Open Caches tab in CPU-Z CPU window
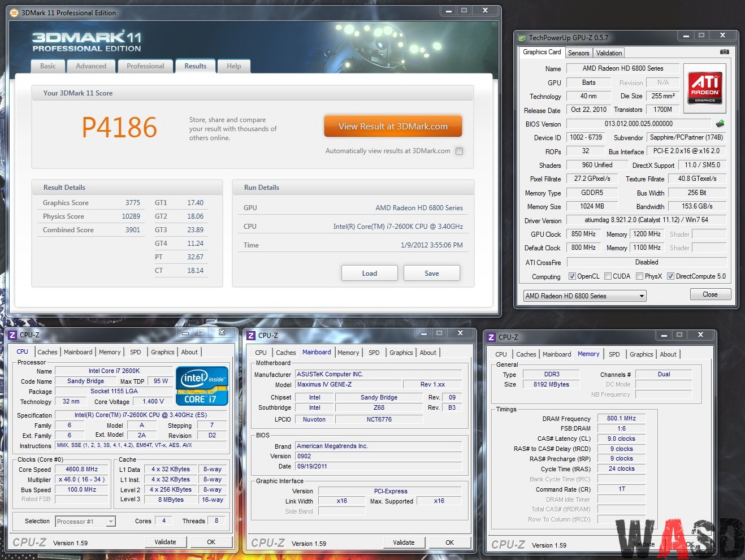Viewport: 745px width, 560px height. coord(47,352)
